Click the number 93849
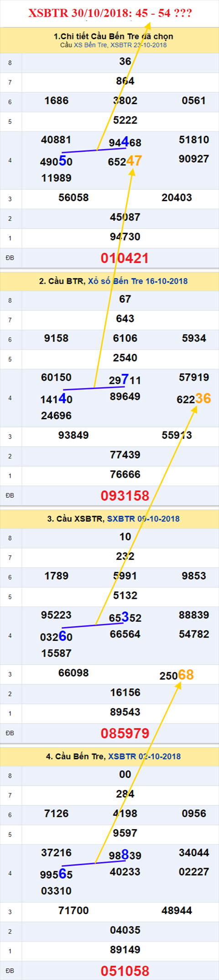 73,436
